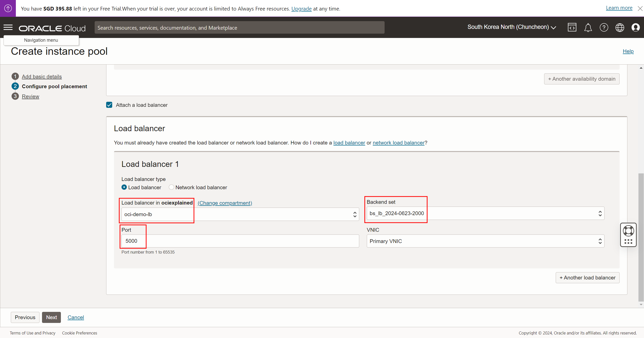Open the hamburger navigation menu
Viewport: 644px width, 338px height.
[8, 27]
